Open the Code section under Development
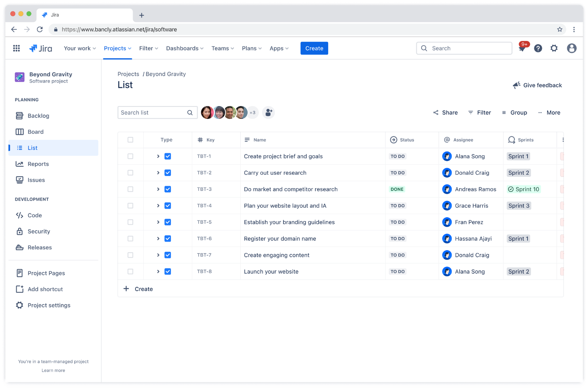 (x=35, y=215)
